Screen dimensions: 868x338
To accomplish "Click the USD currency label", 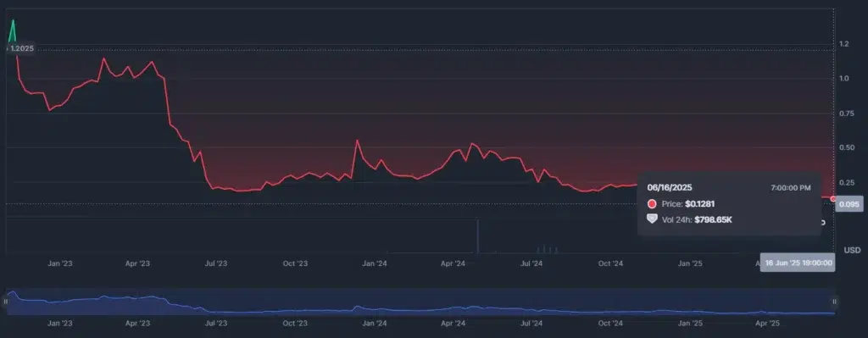I will coord(853,250).
